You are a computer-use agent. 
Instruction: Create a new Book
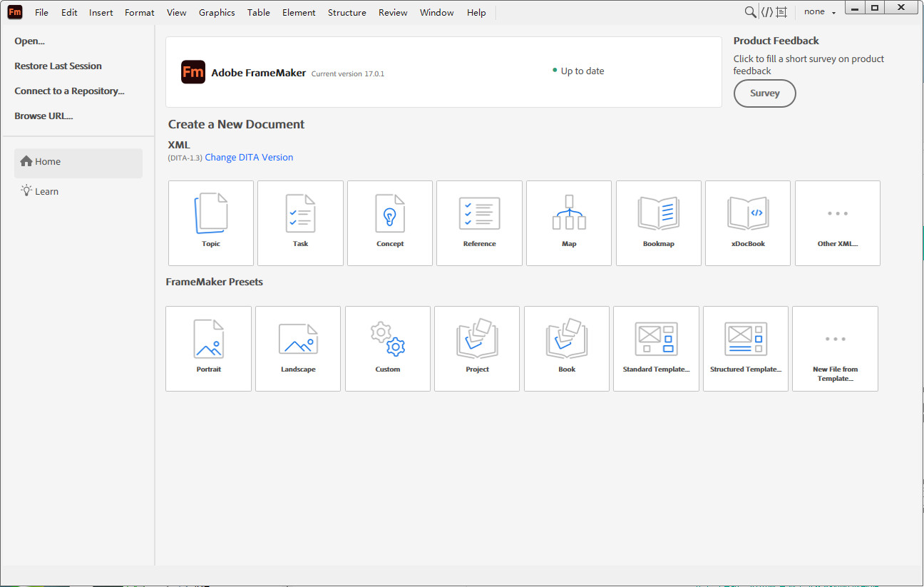point(567,349)
